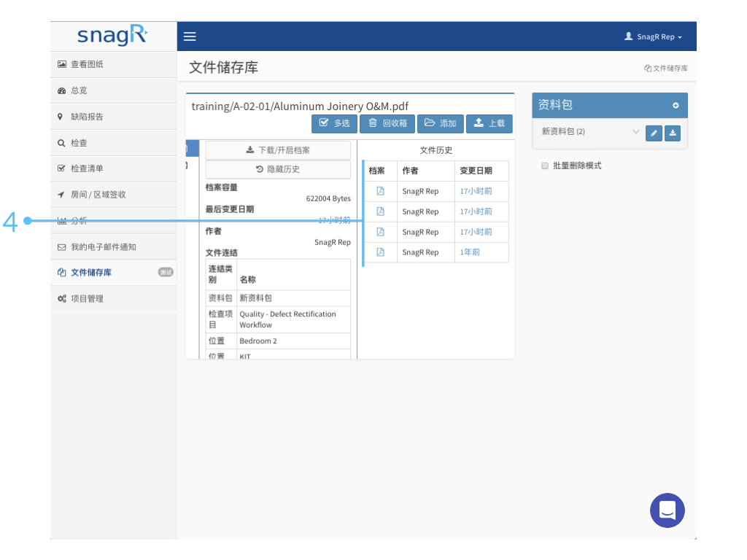Open 我的电子邮件通知 sidebar item
This screenshot has height=560, width=747.
(113, 247)
